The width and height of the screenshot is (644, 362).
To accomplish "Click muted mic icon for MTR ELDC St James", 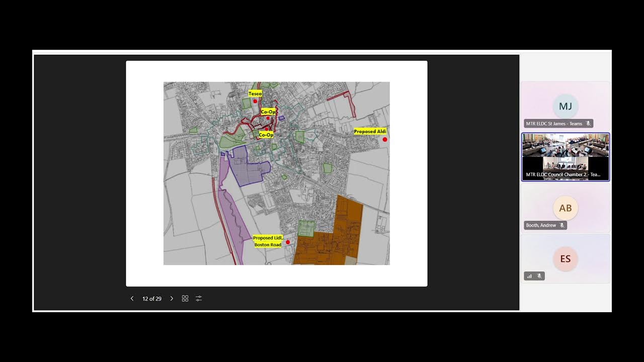I will (x=588, y=124).
